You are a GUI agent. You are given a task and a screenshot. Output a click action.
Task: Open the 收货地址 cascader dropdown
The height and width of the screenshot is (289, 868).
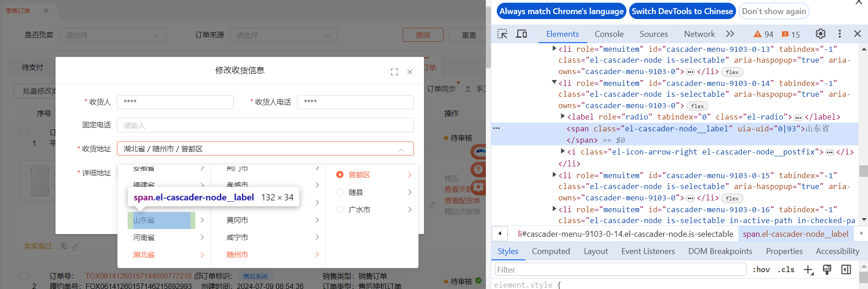[x=265, y=149]
